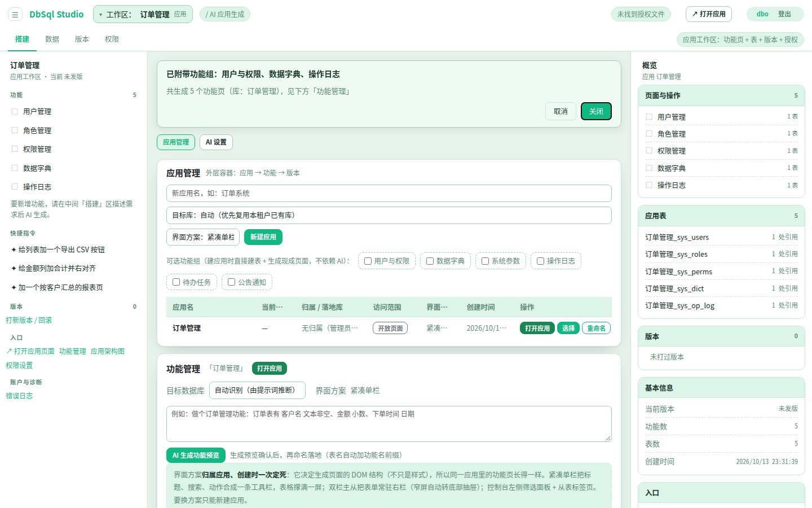Image resolution: width=812 pixels, height=508 pixels.
Task: Open the 应用架构图 link
Action: pyautogui.click(x=108, y=351)
